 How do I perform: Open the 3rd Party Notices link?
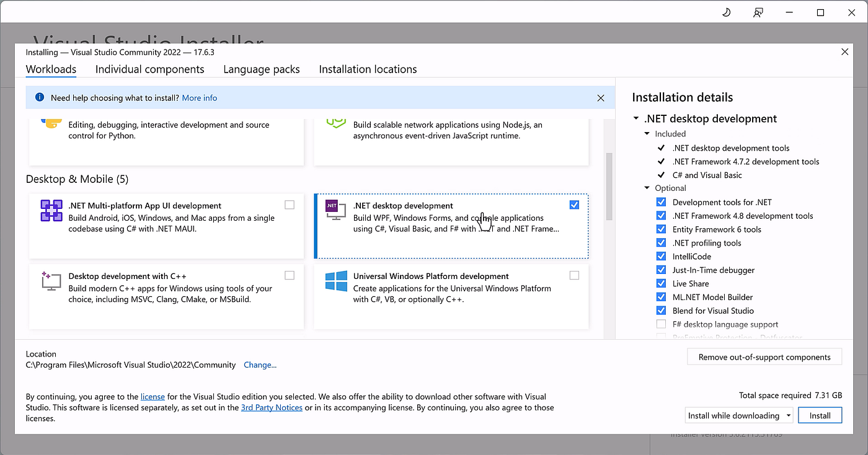click(272, 408)
